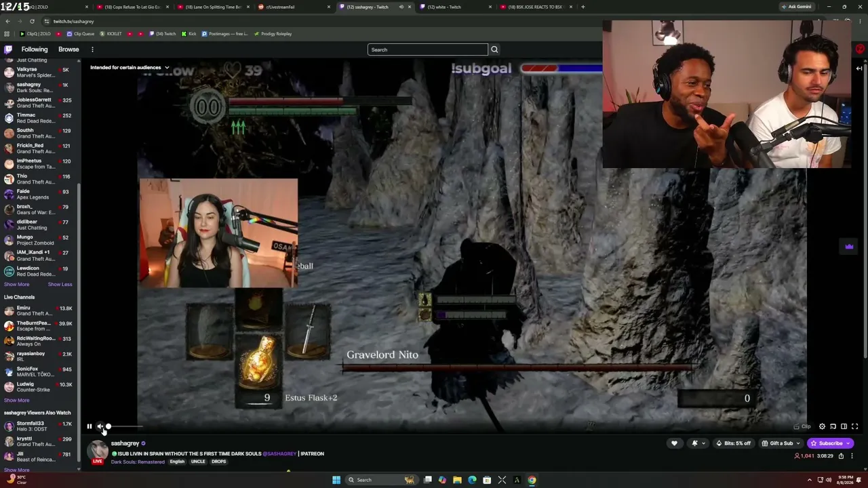
Task: Collapse the right chat column arrow
Action: (x=859, y=68)
